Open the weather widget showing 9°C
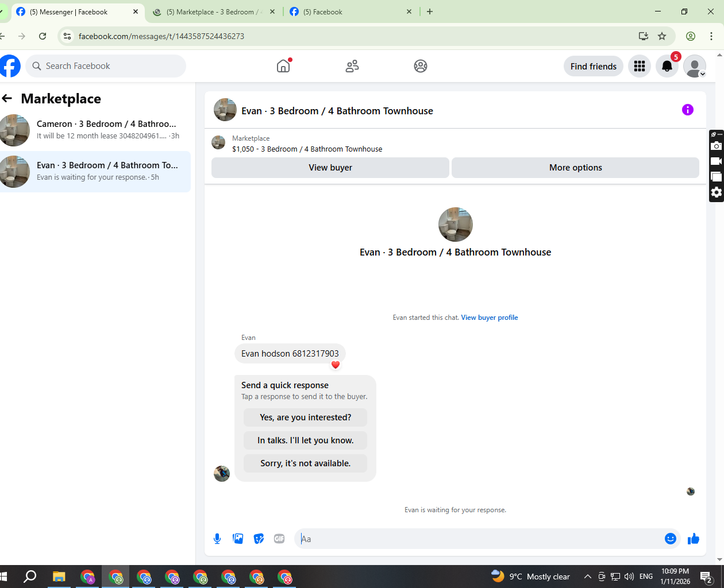 click(x=530, y=576)
